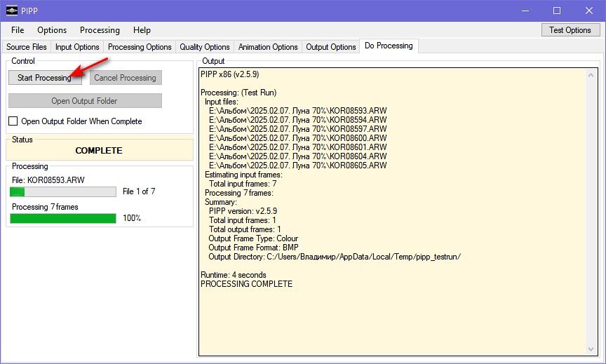Image resolution: width=606 pixels, height=364 pixels.
Task: Click the PROCESSING COMPLETE line
Action: click(x=247, y=284)
